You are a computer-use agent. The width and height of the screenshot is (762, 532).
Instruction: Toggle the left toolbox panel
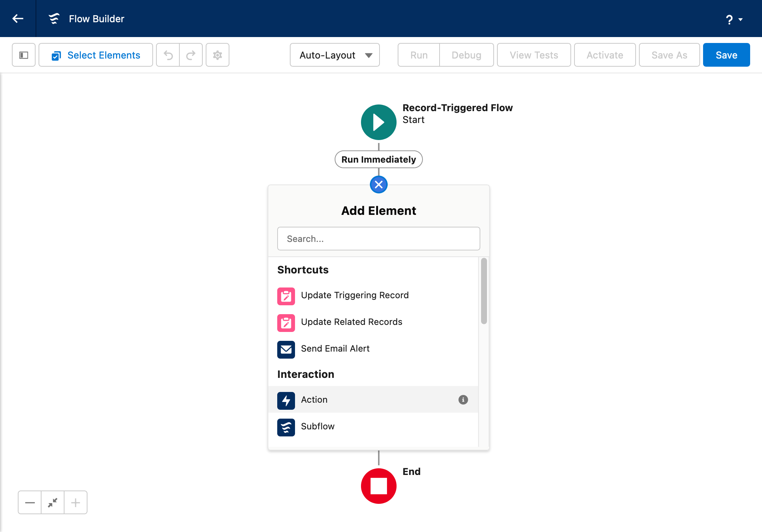[x=24, y=55]
